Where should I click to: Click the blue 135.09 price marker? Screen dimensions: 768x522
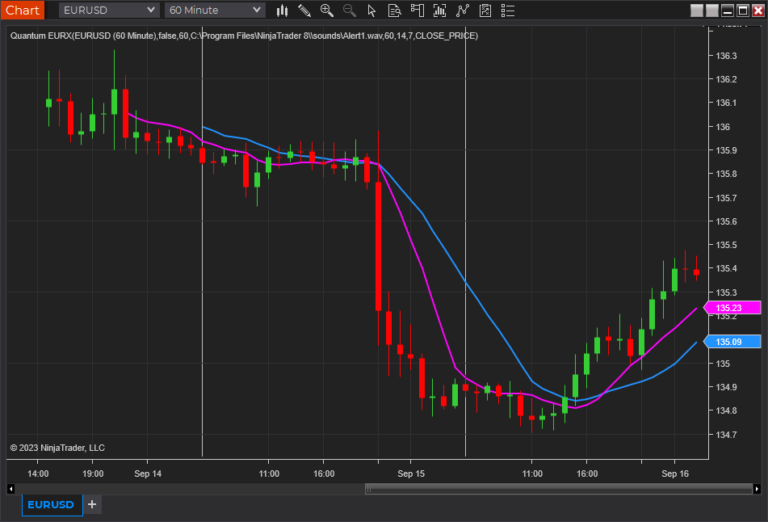coord(735,342)
